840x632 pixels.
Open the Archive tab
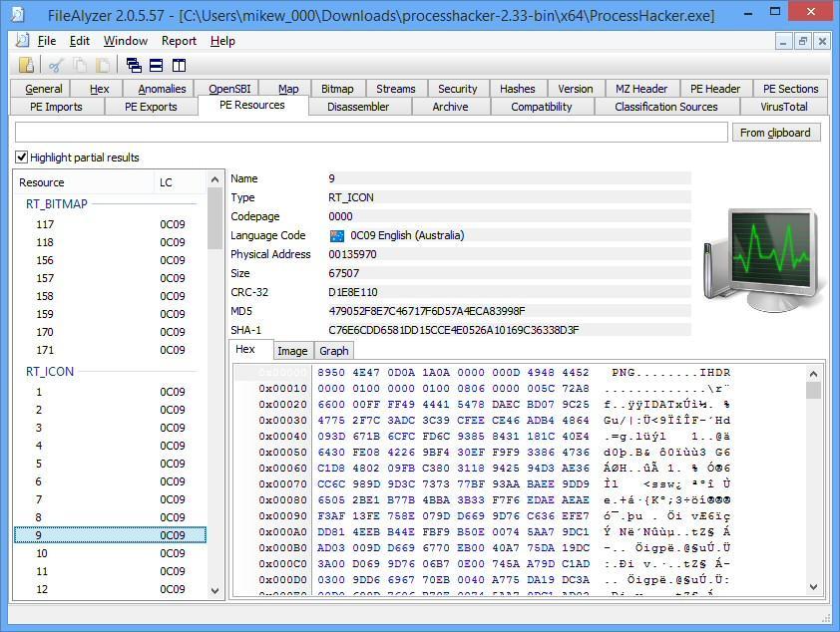pos(450,107)
